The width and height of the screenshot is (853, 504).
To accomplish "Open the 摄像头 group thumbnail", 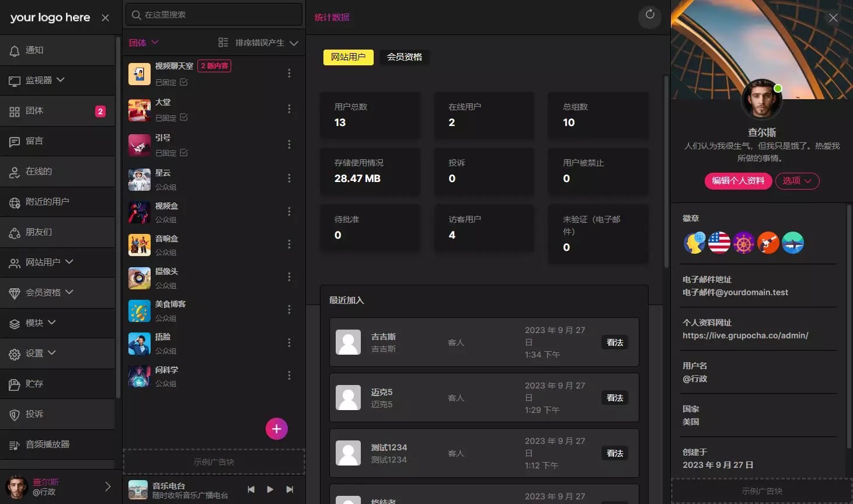I will tap(140, 278).
